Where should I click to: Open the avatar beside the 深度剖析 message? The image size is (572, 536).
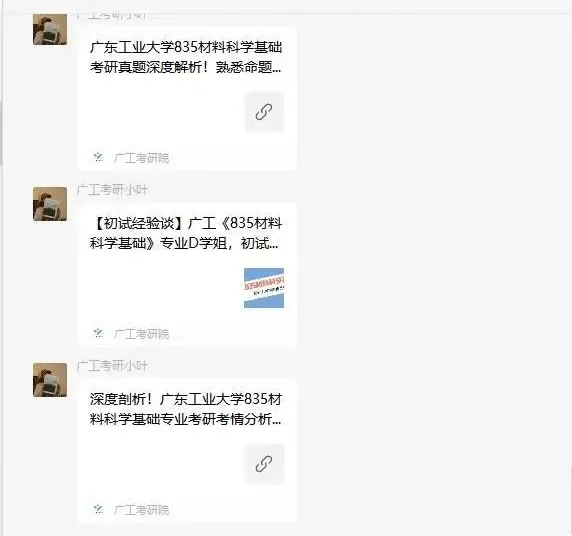[50, 380]
